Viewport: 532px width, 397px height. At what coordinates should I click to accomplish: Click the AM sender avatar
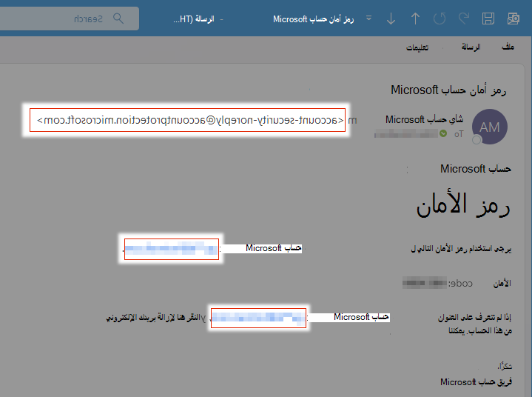[490, 127]
